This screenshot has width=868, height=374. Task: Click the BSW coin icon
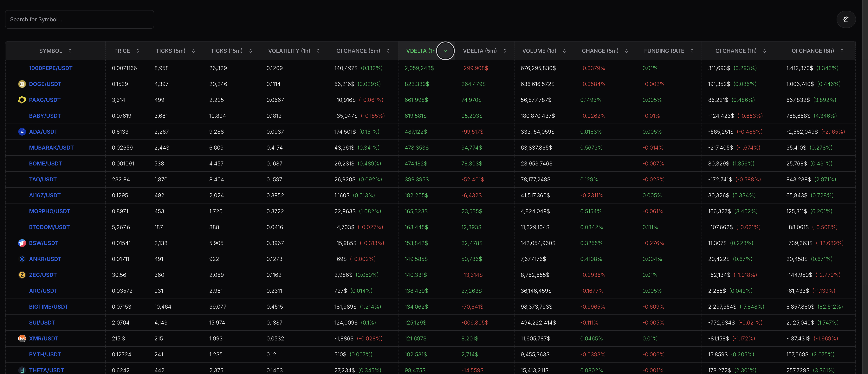point(22,243)
